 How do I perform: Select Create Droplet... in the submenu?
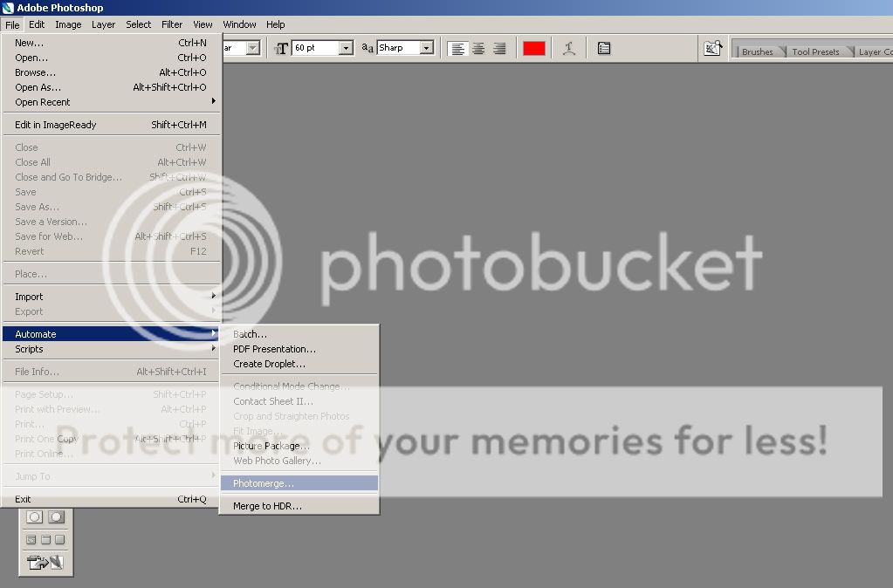pyautogui.click(x=299, y=364)
